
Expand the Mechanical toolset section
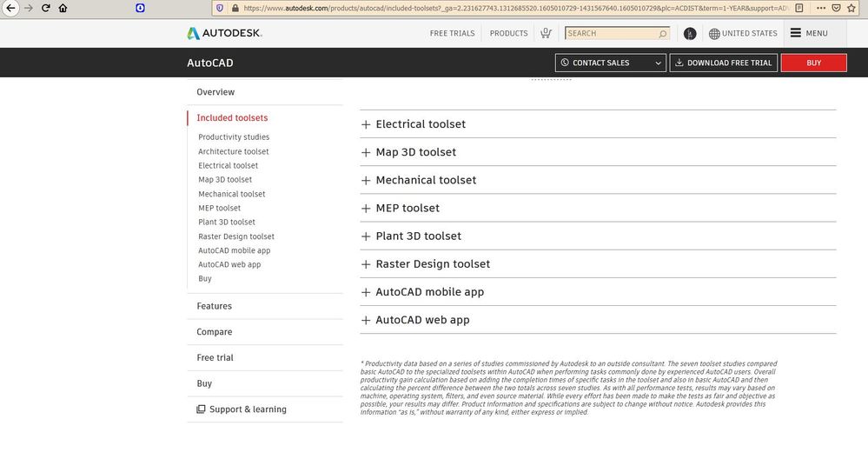598,180
